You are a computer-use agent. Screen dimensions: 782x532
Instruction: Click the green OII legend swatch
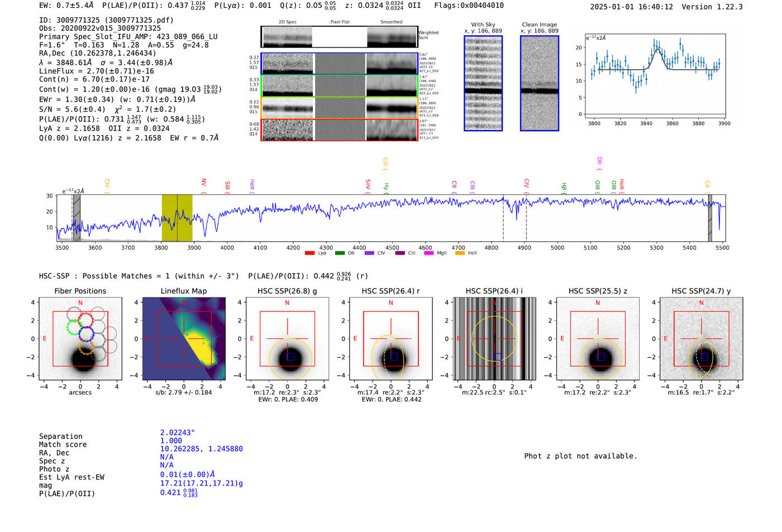(340, 253)
